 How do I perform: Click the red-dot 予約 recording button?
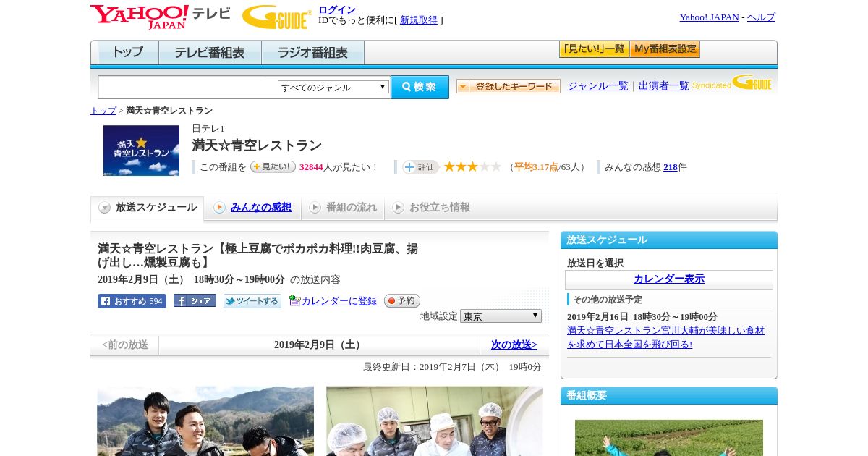(x=402, y=301)
